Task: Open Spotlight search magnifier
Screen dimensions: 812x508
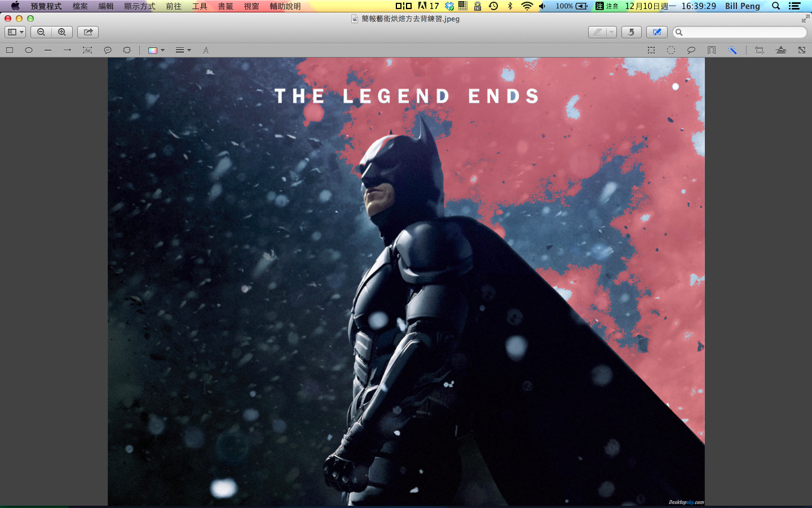Action: pos(776,6)
